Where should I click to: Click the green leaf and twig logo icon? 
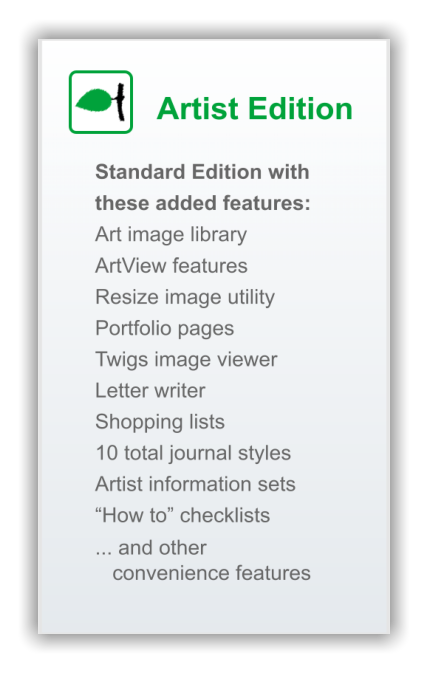coord(101,102)
